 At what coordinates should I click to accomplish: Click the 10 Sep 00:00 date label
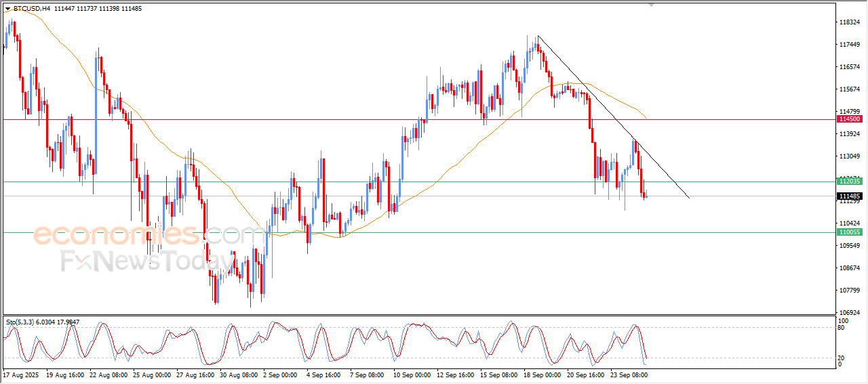coord(412,374)
